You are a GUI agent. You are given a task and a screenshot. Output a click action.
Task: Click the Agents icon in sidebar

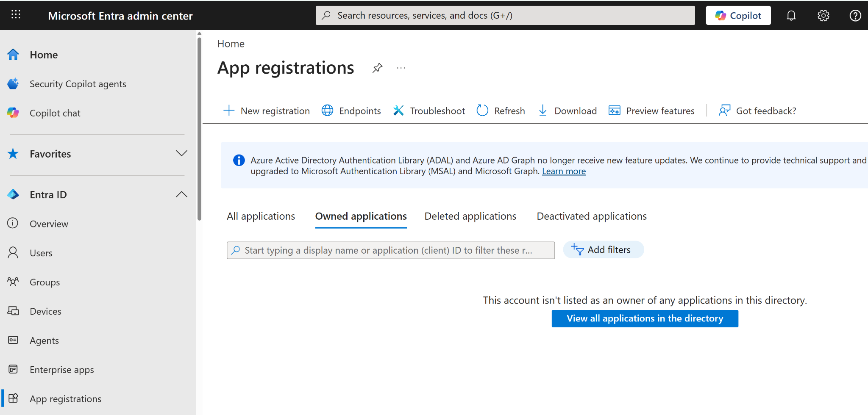(13, 340)
